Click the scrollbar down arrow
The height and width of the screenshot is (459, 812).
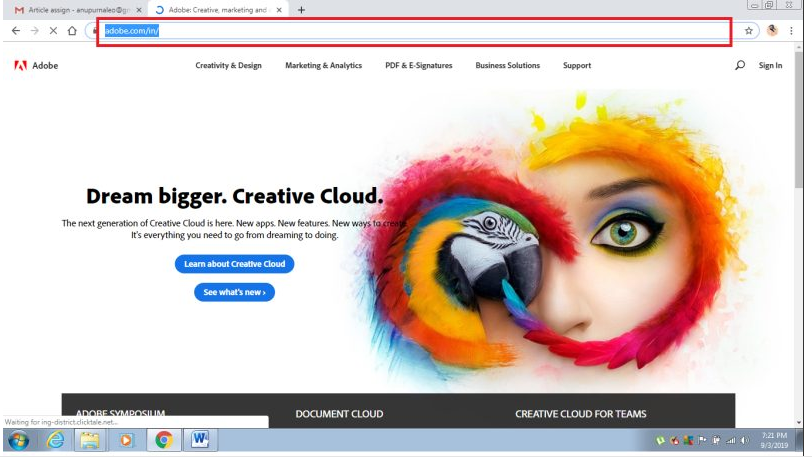click(799, 423)
